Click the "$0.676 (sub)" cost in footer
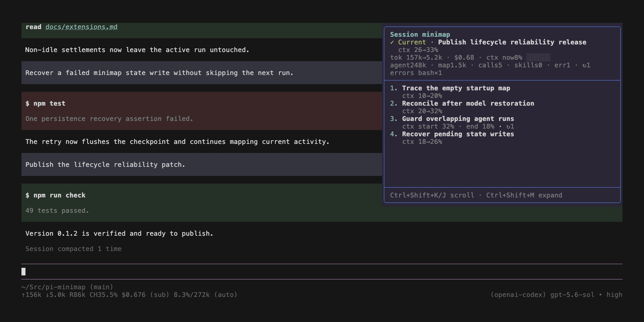The image size is (644, 322). tap(145, 295)
